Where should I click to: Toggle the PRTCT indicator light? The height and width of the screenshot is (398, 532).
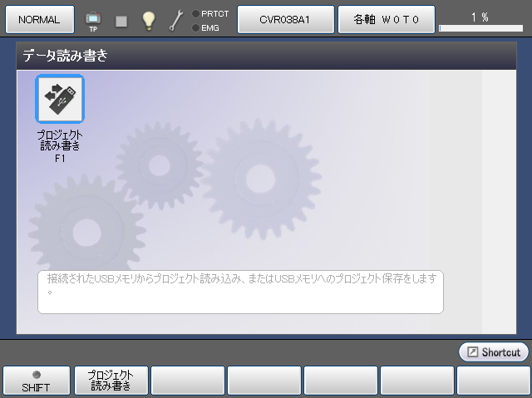(195, 13)
